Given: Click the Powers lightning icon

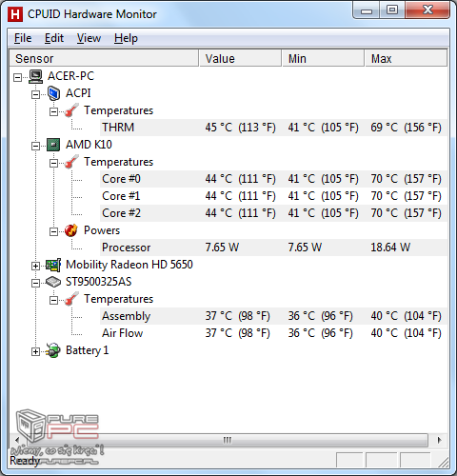Looking at the screenshot, I should point(71,230).
